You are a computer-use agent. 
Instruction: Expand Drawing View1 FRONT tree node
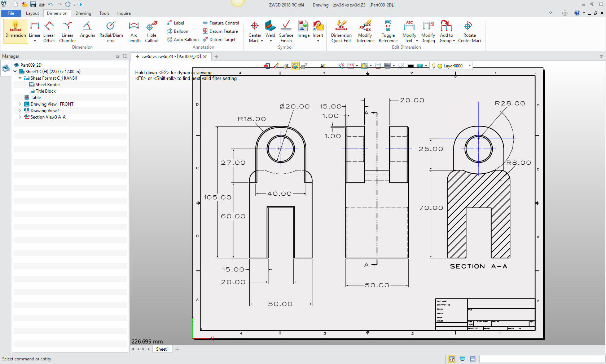coord(20,104)
